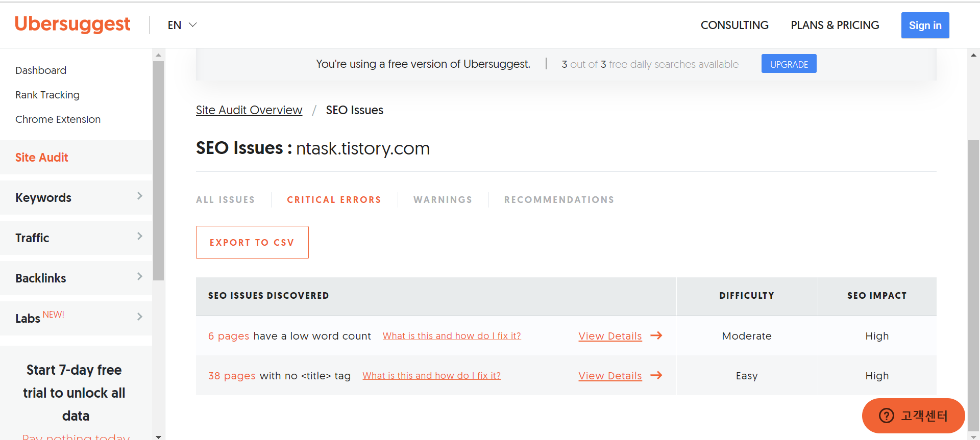Expand the Labs menu chevron
The height and width of the screenshot is (440, 980).
point(139,317)
